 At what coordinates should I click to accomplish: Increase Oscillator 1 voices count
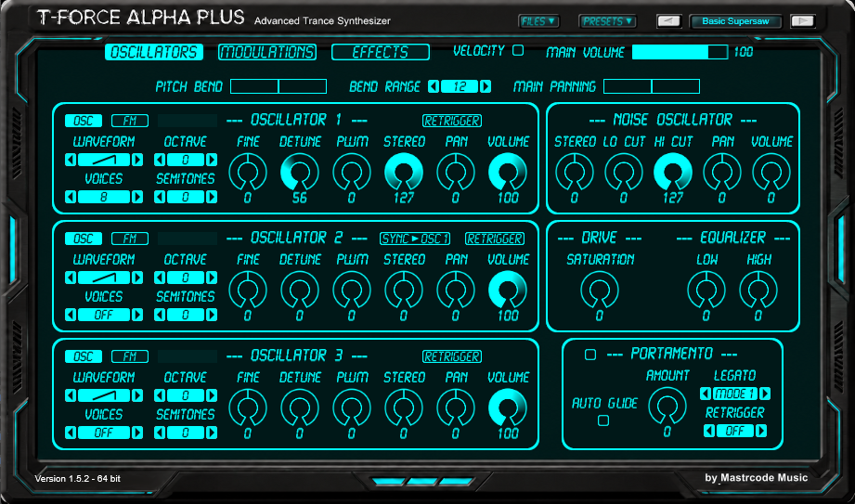point(137,197)
